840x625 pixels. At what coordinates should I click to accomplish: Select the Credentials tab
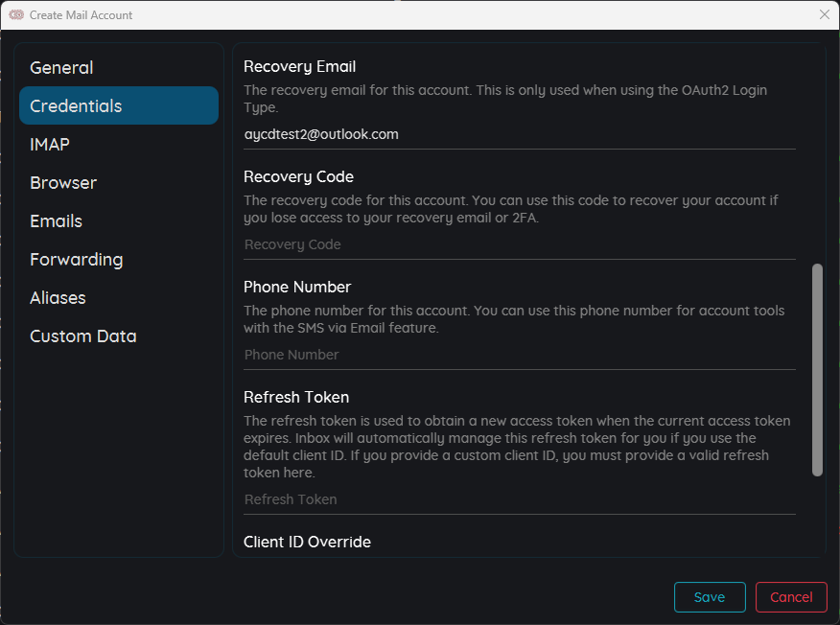118,105
